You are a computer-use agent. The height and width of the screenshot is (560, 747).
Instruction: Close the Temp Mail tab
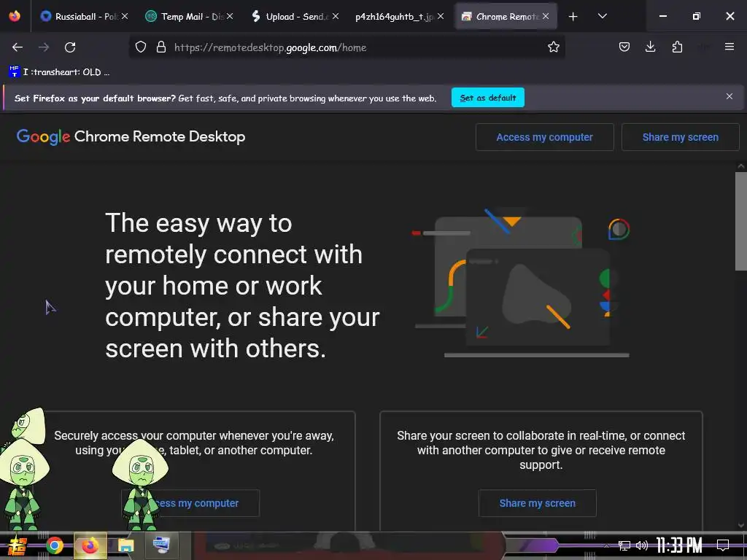230,16
